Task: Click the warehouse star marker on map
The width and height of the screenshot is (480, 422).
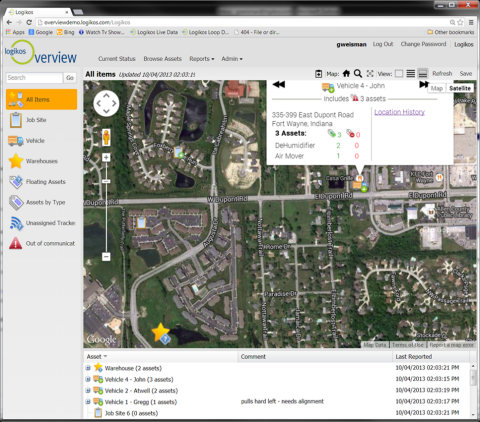Action: click(160, 332)
